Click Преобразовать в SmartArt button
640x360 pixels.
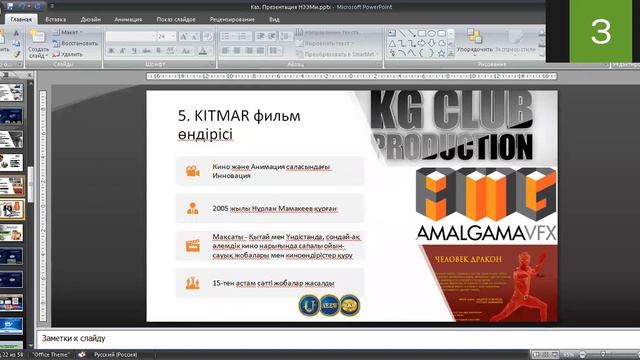click(337, 54)
